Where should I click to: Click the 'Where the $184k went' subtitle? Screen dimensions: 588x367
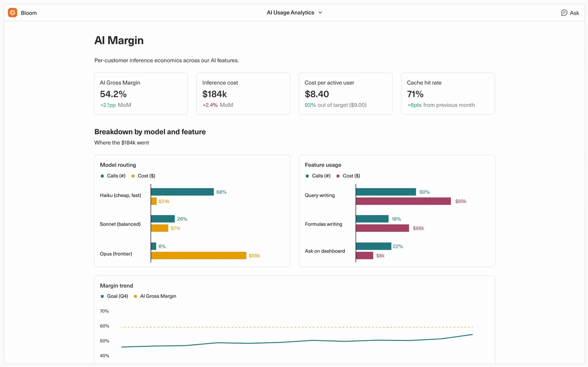coord(122,143)
